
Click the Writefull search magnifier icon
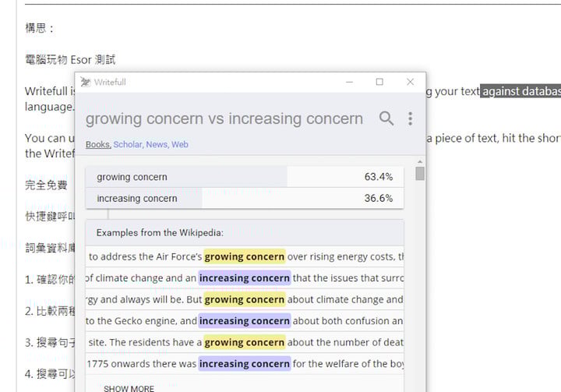(386, 118)
